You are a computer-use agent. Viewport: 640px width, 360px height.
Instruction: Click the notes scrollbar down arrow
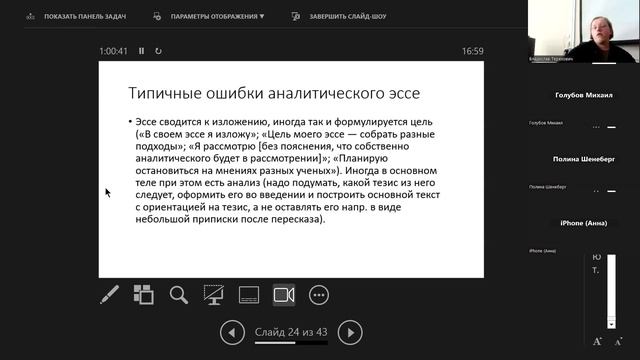tap(611, 324)
